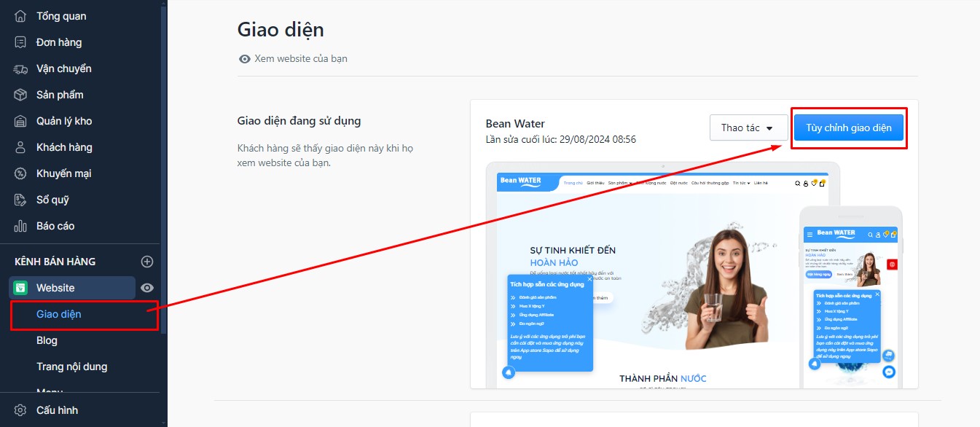Image resolution: width=980 pixels, height=427 pixels.
Task: Click the order list icon for Đơn hàng
Action: [20, 42]
